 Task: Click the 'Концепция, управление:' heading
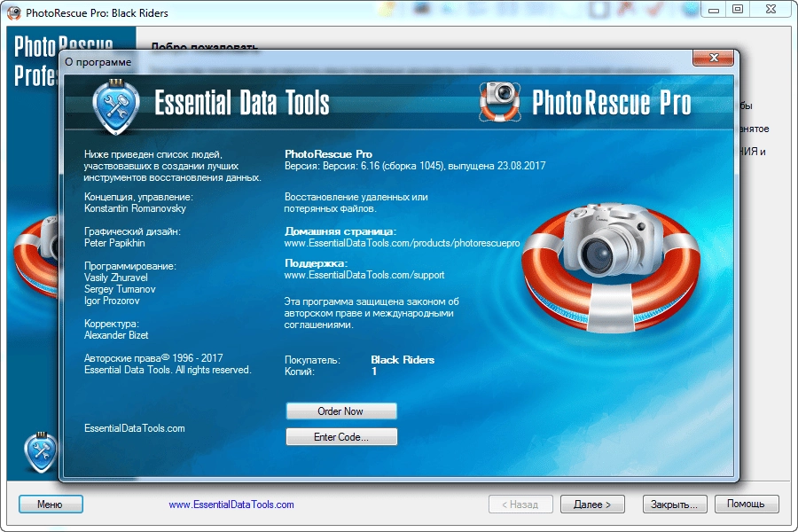tap(138, 197)
